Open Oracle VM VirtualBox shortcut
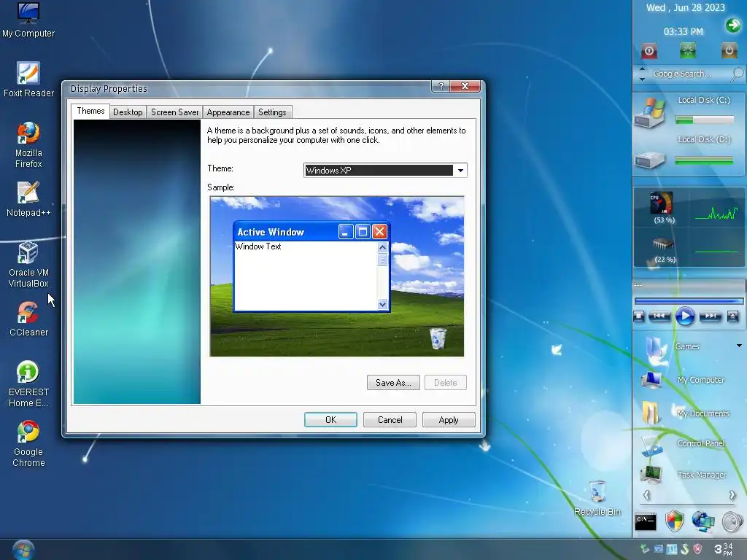 pyautogui.click(x=28, y=265)
